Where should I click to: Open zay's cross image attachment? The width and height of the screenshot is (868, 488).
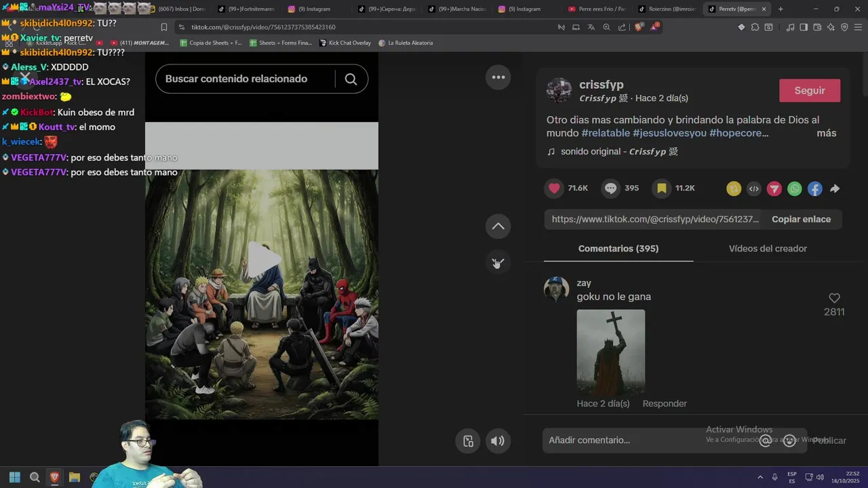[x=611, y=352]
